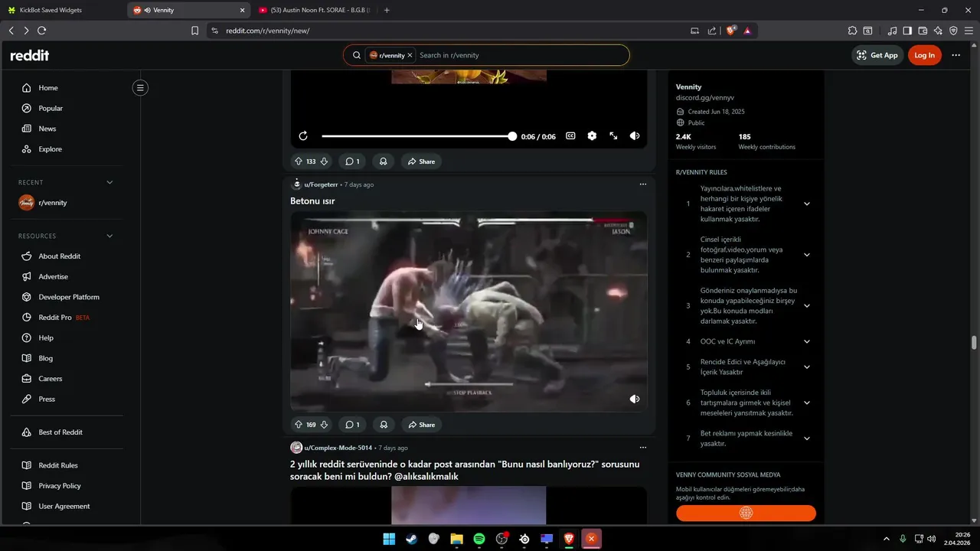Viewport: 980px width, 551px height.
Task: Expand Rencide Edici ve Aşağılayıcı İçerik rule
Action: tap(807, 367)
